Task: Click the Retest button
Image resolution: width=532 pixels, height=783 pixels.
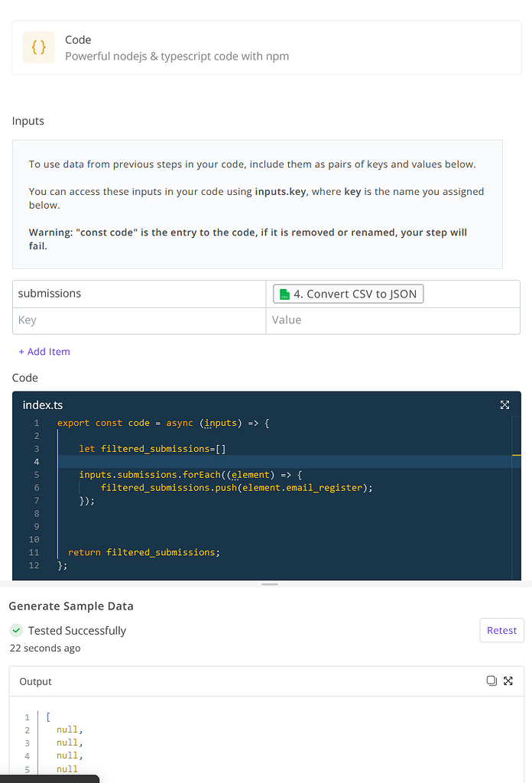Action: point(501,630)
